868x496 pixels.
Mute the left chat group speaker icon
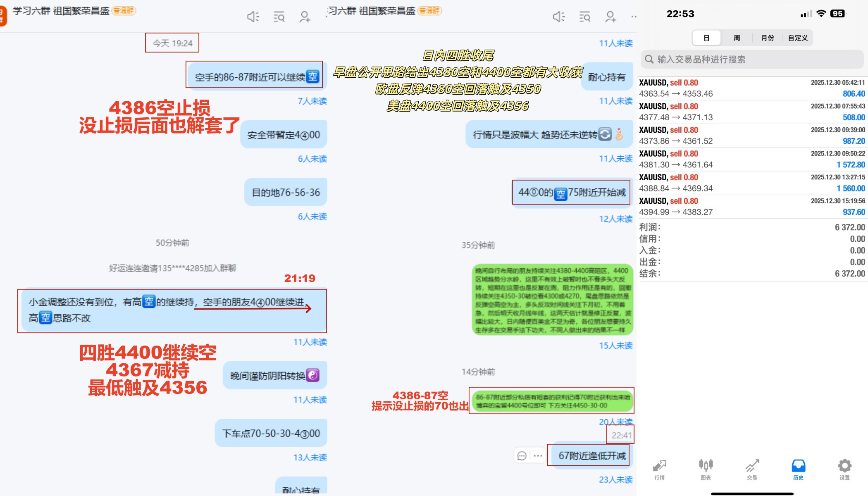[x=253, y=17]
